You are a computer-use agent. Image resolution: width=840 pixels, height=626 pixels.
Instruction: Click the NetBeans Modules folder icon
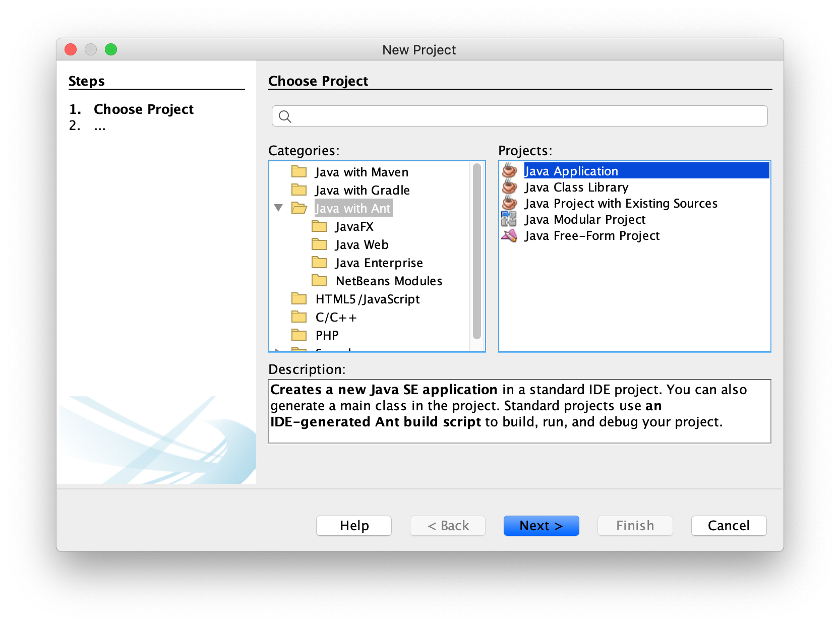tap(319, 281)
